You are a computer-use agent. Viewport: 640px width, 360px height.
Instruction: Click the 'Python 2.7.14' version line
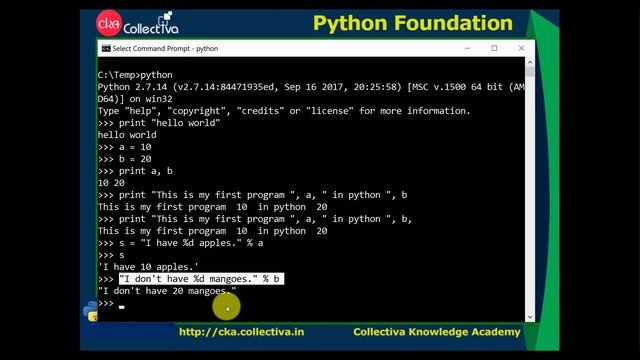(x=311, y=87)
